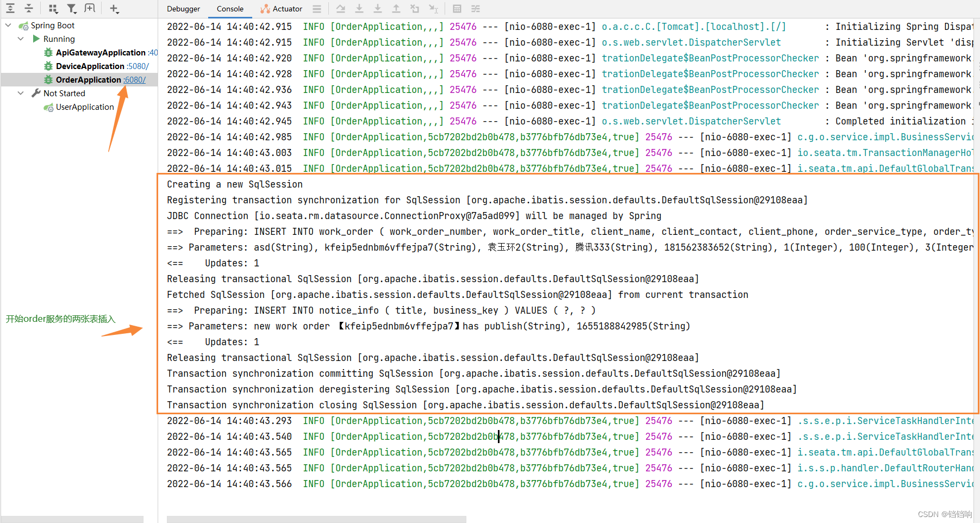Click the 'Transaction synchronization closing SqlSession' line

point(465,405)
